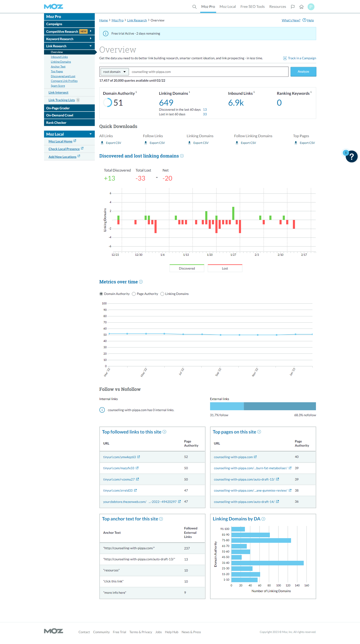
Task: Collapse the Moz Local sidebar section
Action: (90, 134)
